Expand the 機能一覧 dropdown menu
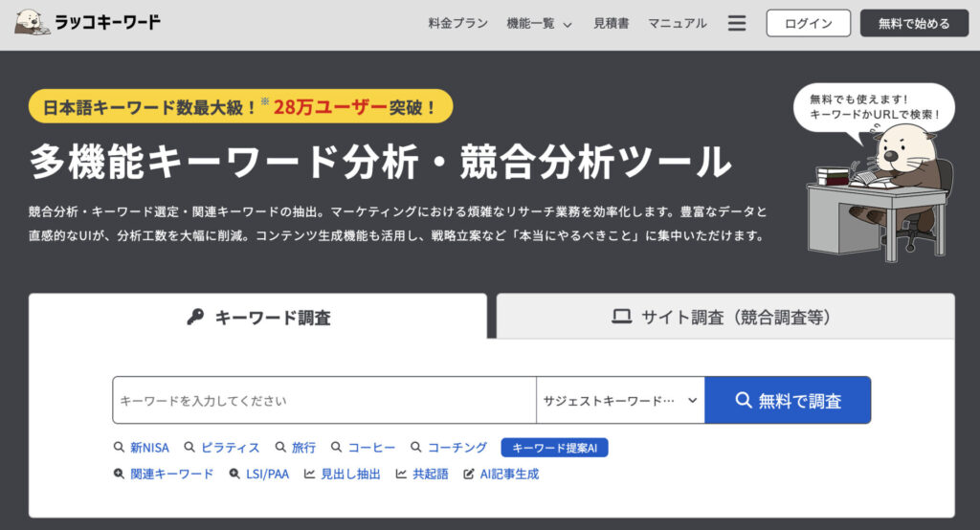This screenshot has width=980, height=530. point(539,23)
